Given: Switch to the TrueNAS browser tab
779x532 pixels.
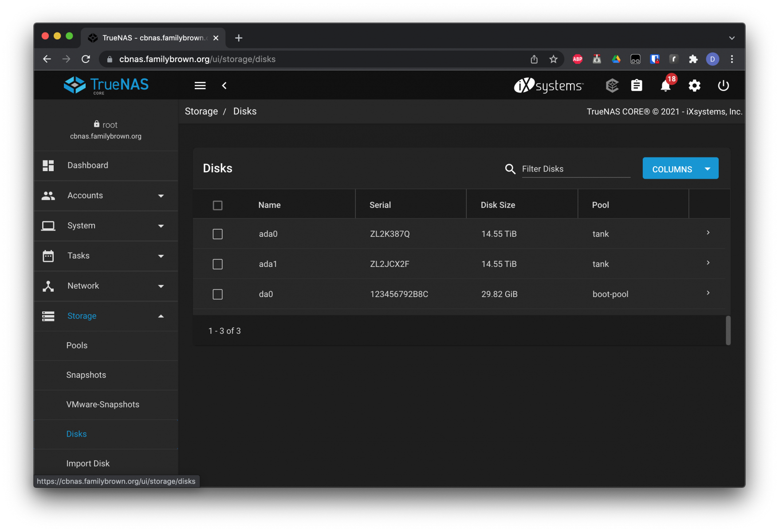Looking at the screenshot, I should pos(153,38).
